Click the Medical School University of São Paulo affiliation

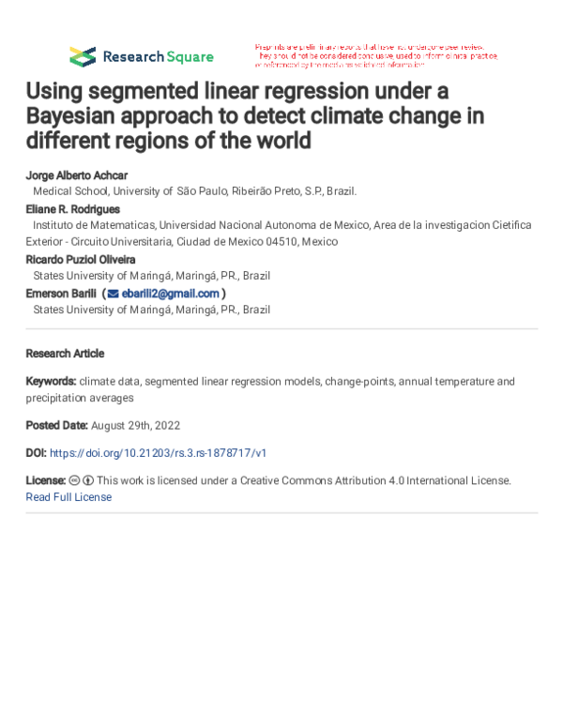(195, 191)
